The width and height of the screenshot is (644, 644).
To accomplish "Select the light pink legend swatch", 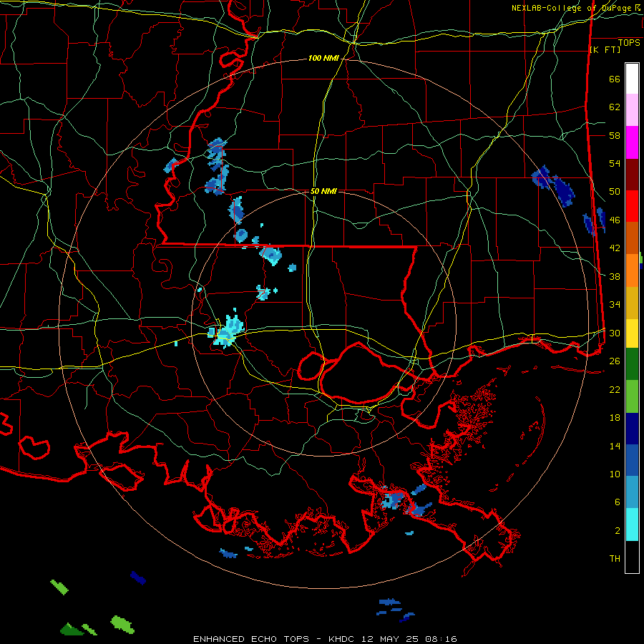I will point(632,110).
